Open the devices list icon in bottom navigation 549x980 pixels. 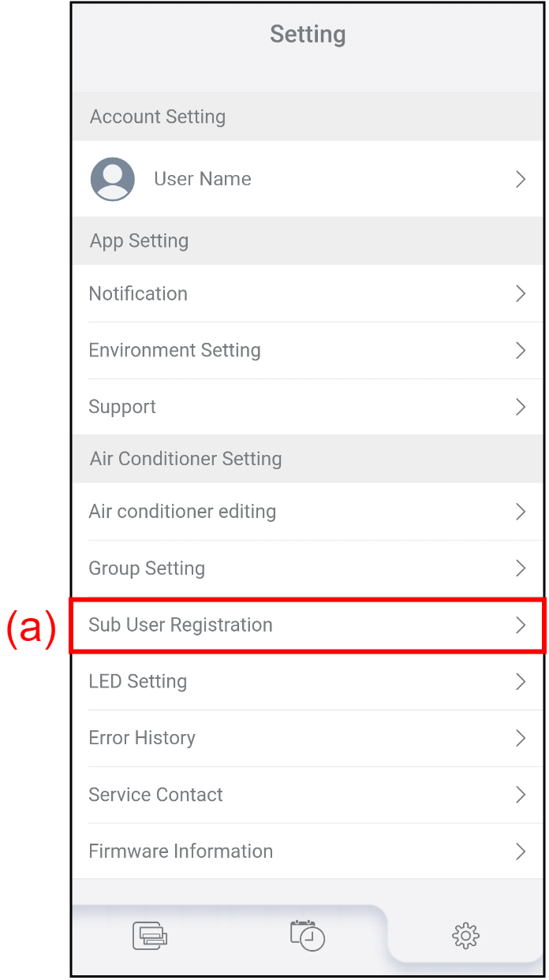pyautogui.click(x=150, y=935)
